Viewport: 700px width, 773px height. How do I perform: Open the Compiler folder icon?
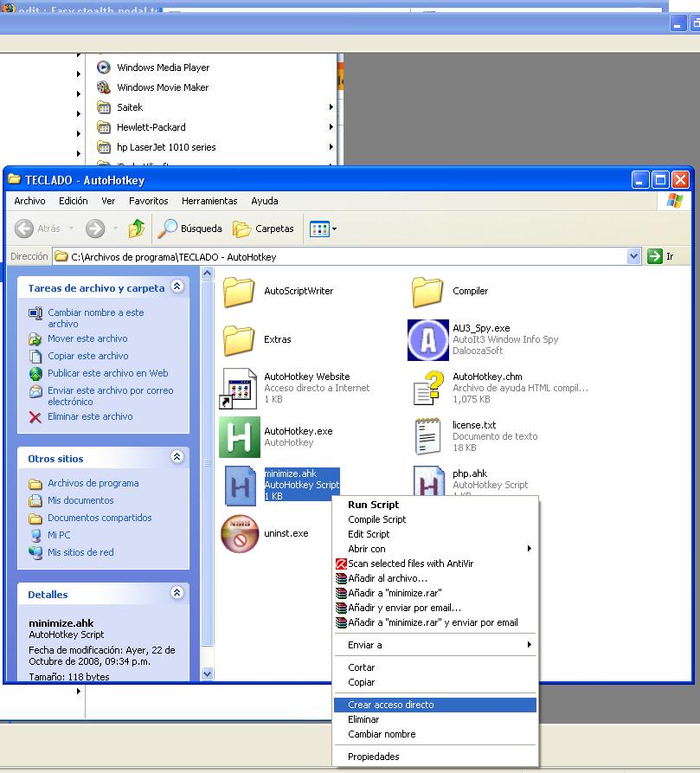[427, 292]
